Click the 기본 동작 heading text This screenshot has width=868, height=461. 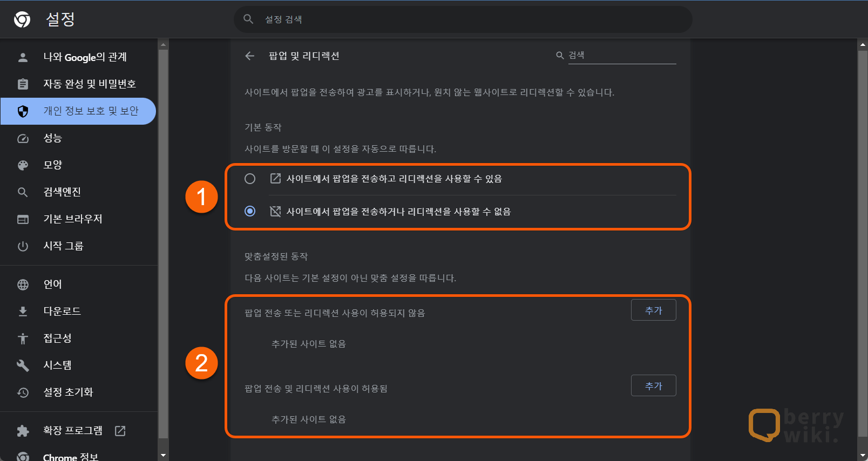click(263, 127)
